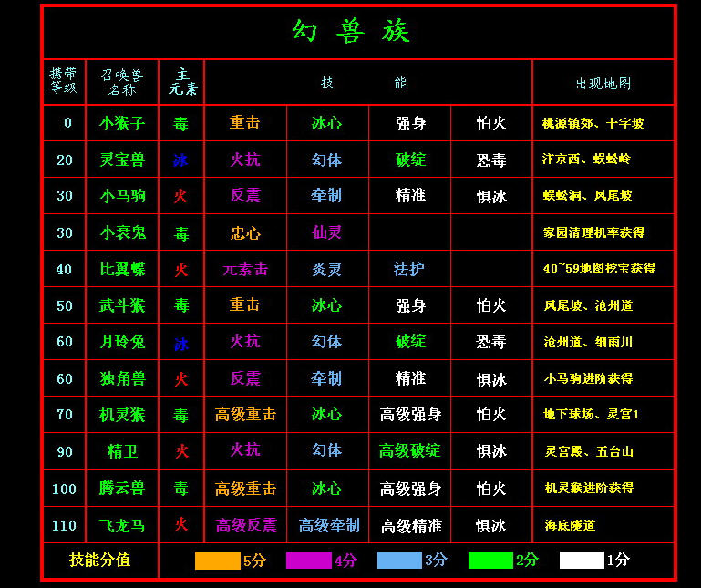Click the 冰 element in 灵宝兽 row
The width and height of the screenshot is (701, 588).
(180, 160)
